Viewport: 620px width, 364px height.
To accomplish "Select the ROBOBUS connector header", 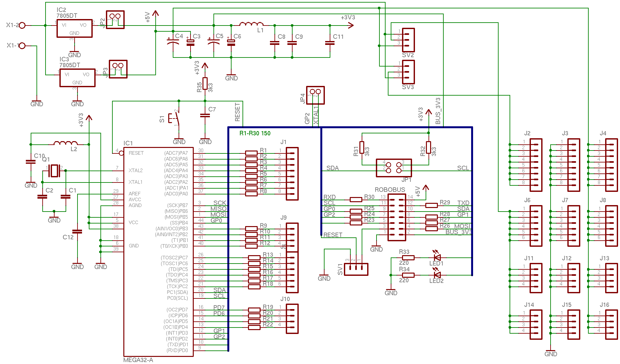I will (397, 217).
